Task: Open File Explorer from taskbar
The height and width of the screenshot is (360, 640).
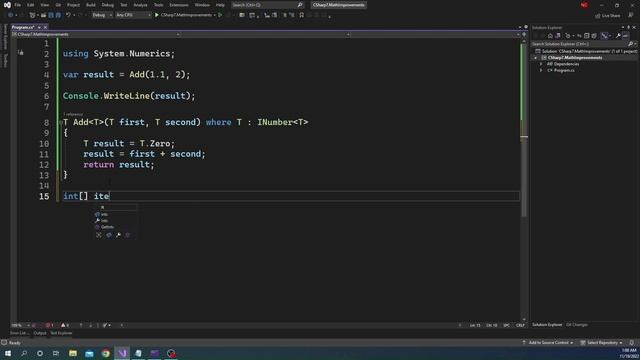Action: [x=73, y=353]
